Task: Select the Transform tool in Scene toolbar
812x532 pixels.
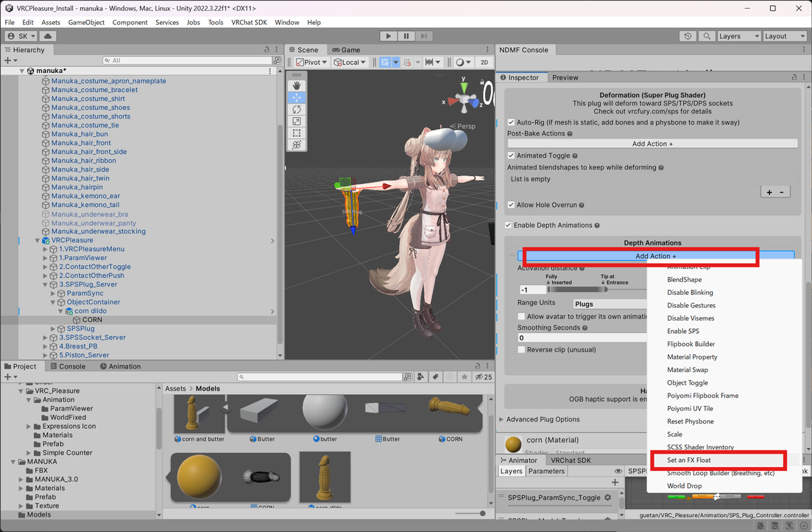Action: click(x=297, y=145)
